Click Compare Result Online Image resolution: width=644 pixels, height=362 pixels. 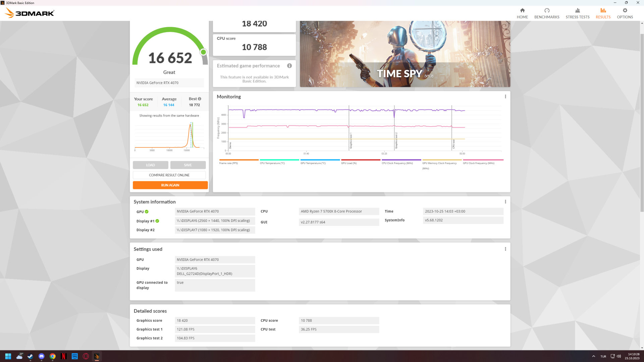tap(169, 175)
